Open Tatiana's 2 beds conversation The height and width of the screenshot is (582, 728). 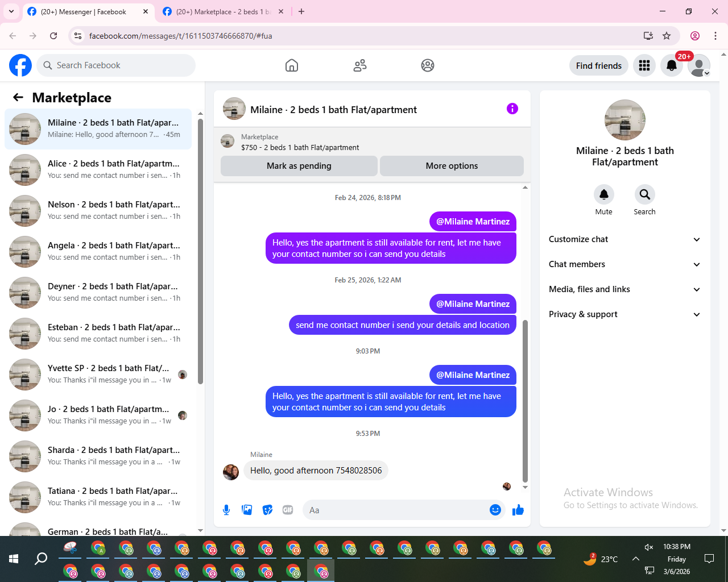pos(98,497)
